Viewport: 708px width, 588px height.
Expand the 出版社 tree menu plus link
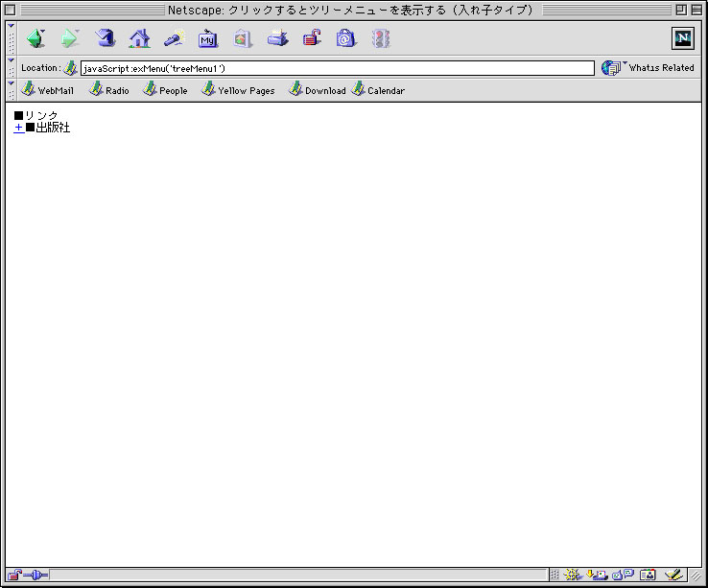coord(19,128)
